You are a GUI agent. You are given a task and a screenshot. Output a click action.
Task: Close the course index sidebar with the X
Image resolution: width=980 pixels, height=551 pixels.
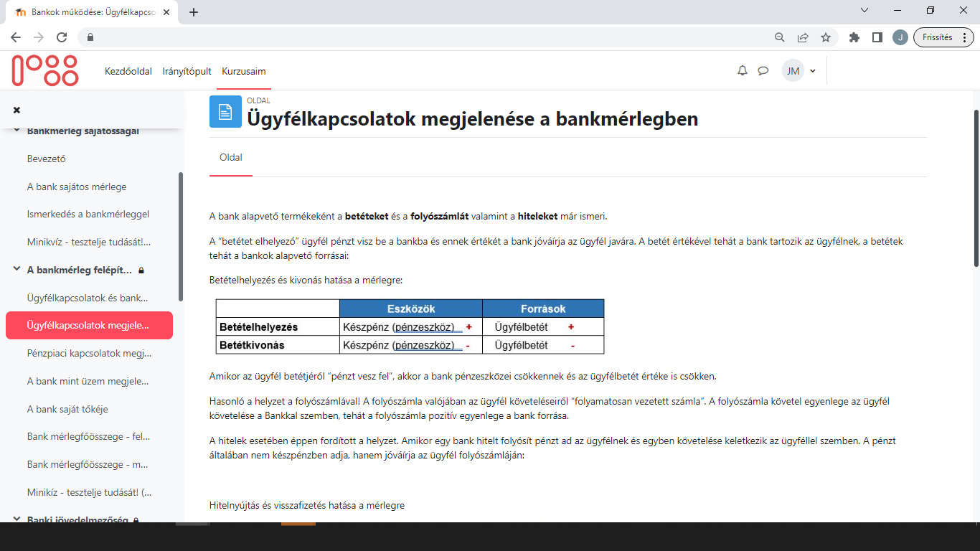pos(16,110)
